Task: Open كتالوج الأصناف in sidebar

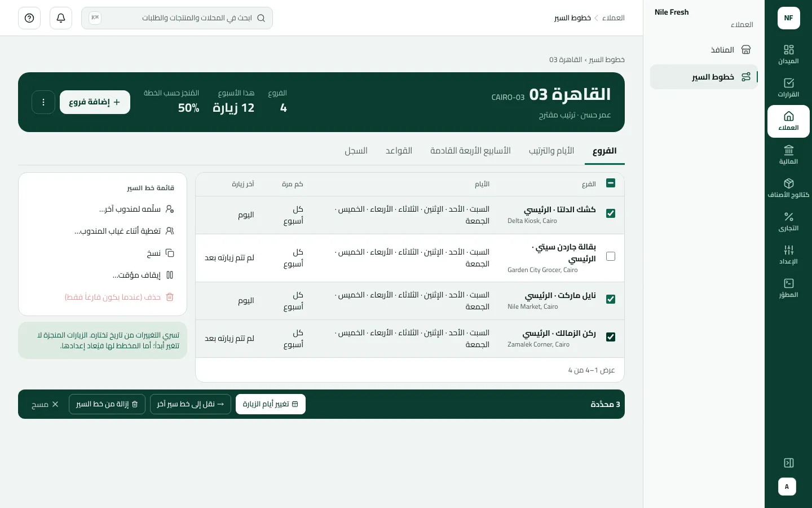Action: point(788,189)
